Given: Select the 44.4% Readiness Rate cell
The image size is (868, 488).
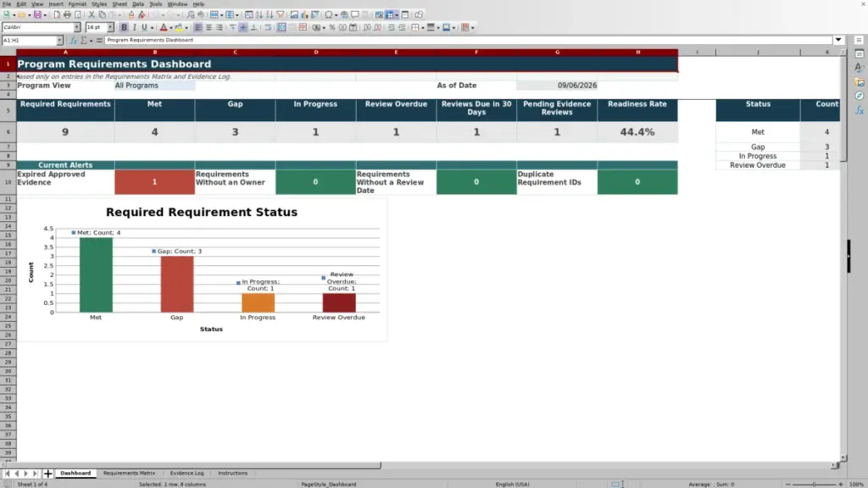Looking at the screenshot, I should [637, 131].
